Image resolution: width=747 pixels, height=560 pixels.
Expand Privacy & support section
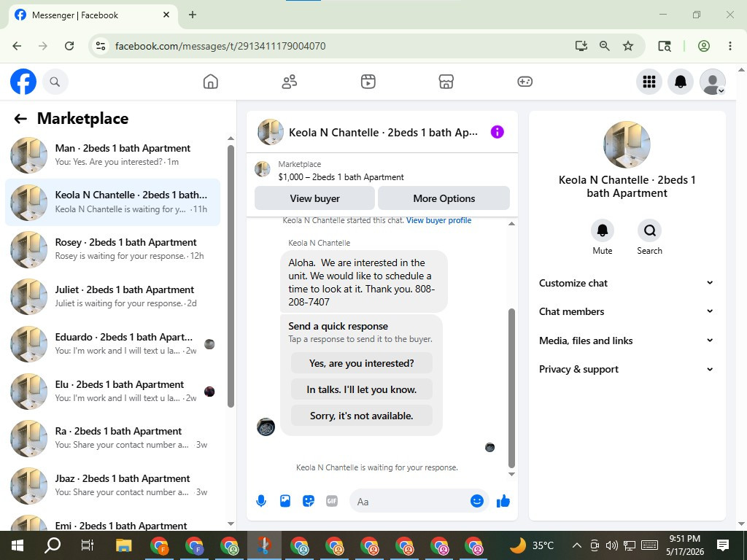(627, 369)
